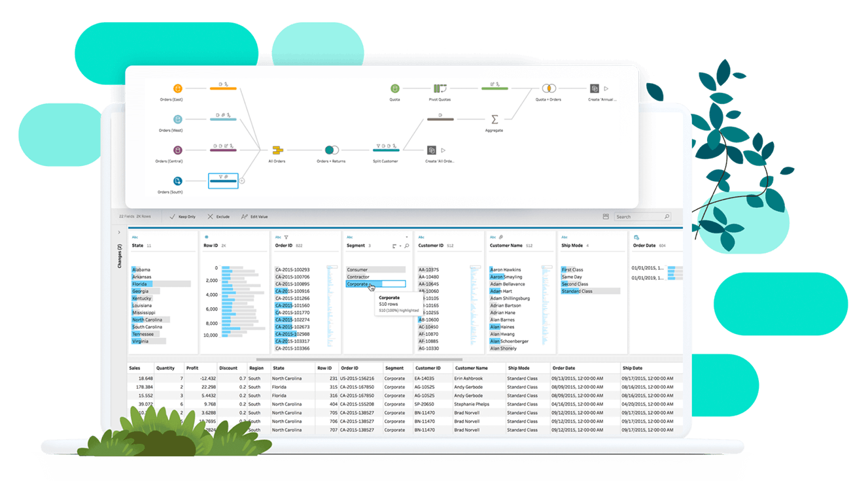Select the Create 'Annual output step icon

coord(594,88)
